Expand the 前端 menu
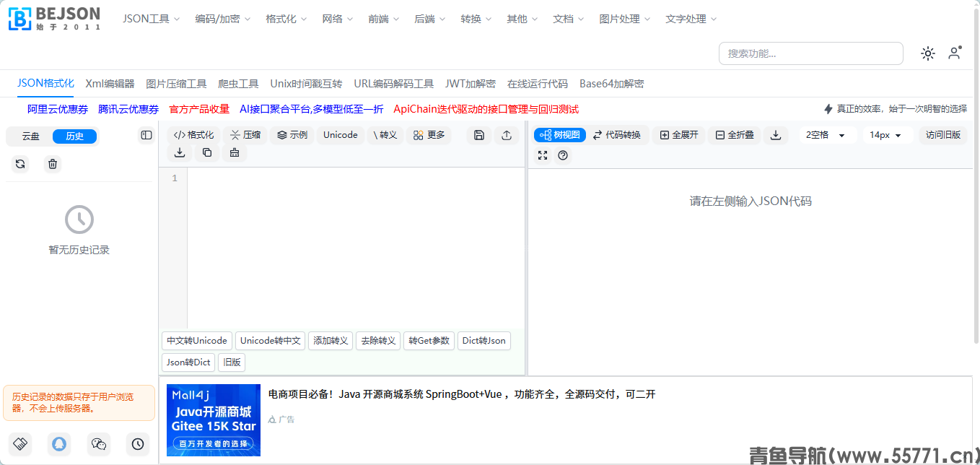This screenshot has width=980, height=465. pos(383,19)
